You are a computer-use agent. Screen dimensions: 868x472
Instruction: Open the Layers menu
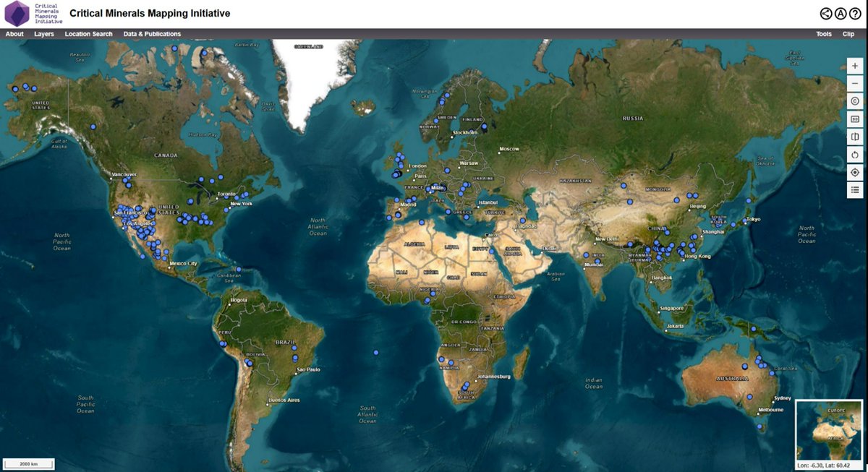[44, 34]
